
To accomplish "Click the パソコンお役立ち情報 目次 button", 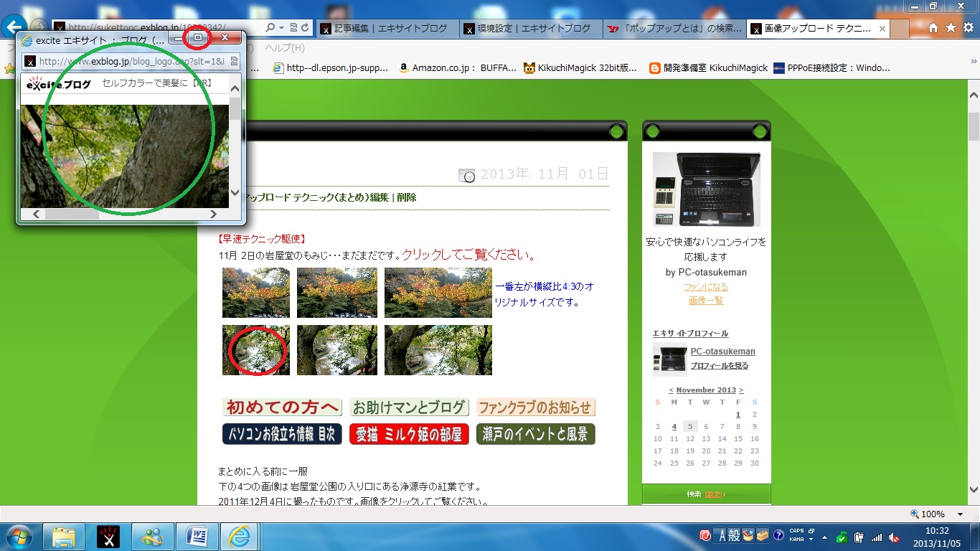I will (282, 434).
